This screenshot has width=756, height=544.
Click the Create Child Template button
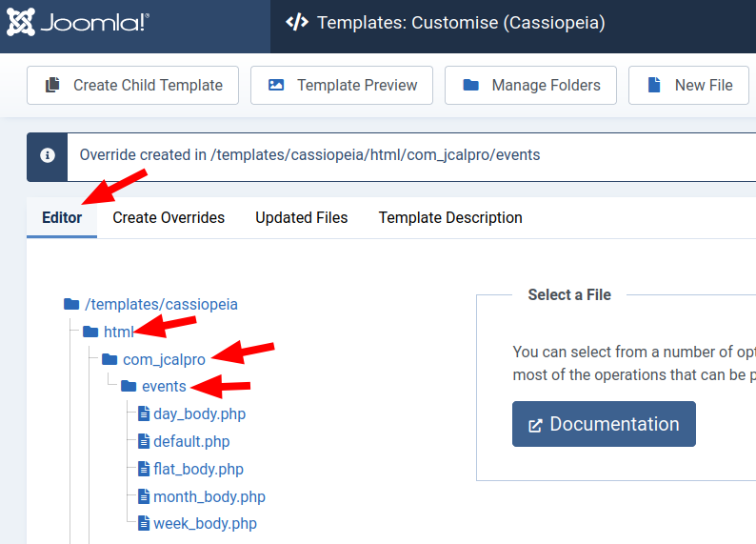pos(132,86)
